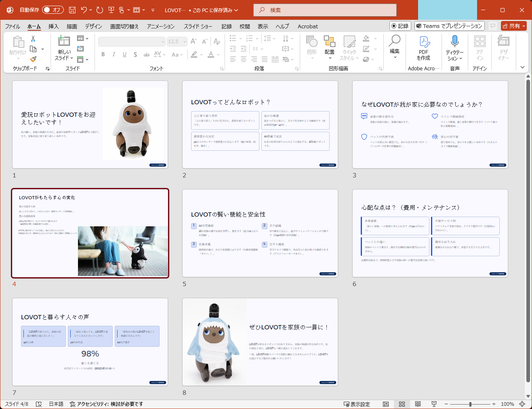
Task: Switch to the デザイン tab
Action: click(x=93, y=26)
